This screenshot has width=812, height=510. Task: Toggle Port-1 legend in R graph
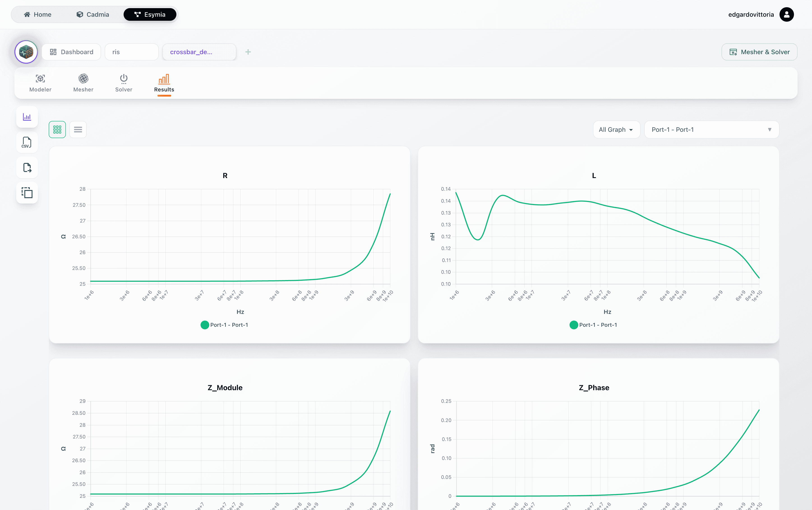[x=224, y=325]
